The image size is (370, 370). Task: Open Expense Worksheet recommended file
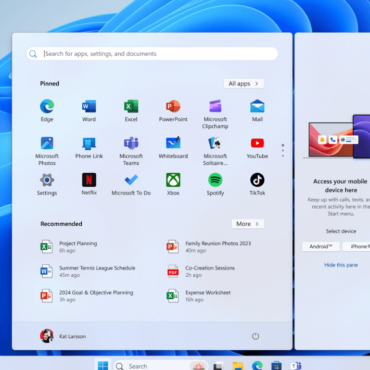[199, 296]
